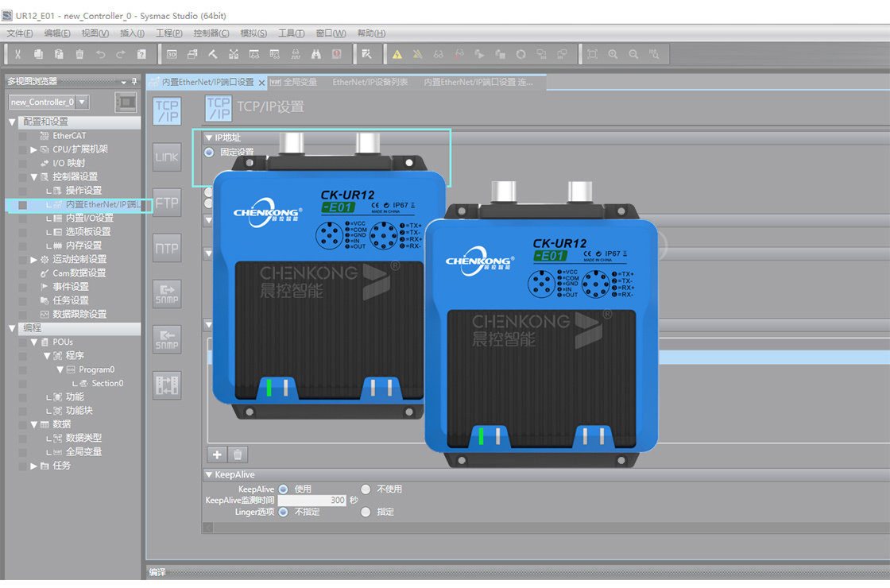Click the Paste clipboard toolbar icon

[59, 55]
